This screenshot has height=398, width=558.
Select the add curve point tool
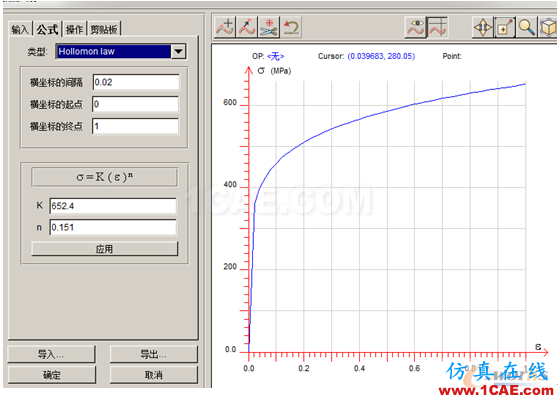225,27
